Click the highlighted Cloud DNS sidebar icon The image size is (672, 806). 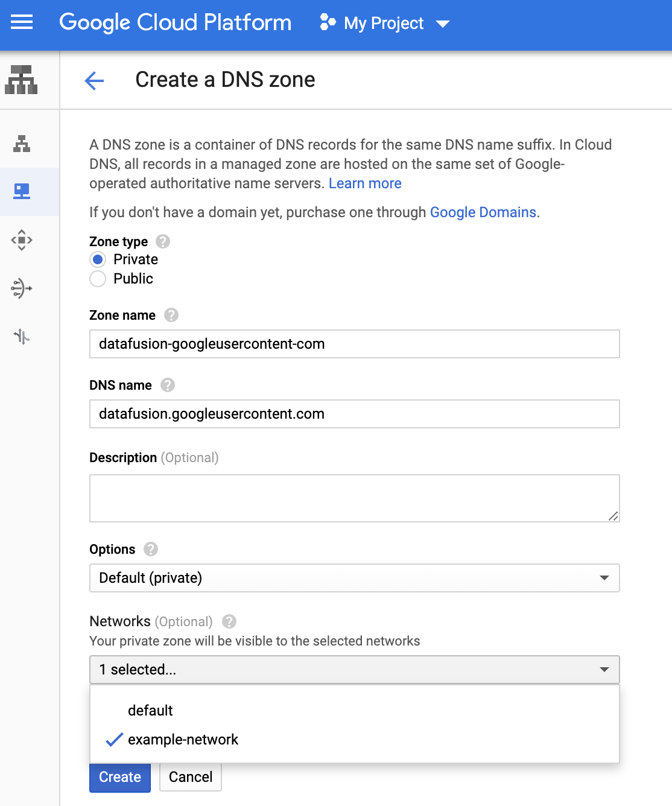[x=21, y=192]
